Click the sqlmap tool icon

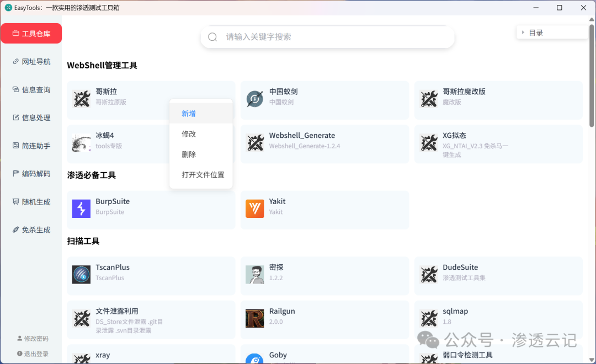coord(429,318)
